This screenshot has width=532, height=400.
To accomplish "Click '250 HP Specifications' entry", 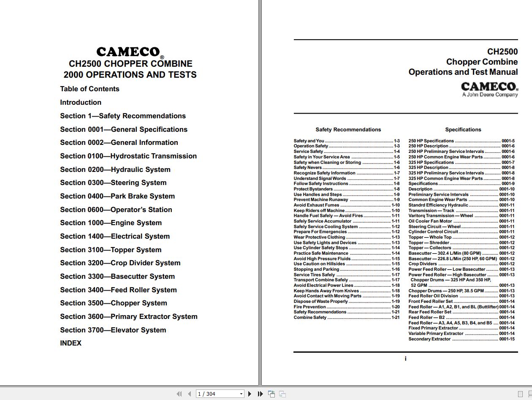I will (x=461, y=141).
